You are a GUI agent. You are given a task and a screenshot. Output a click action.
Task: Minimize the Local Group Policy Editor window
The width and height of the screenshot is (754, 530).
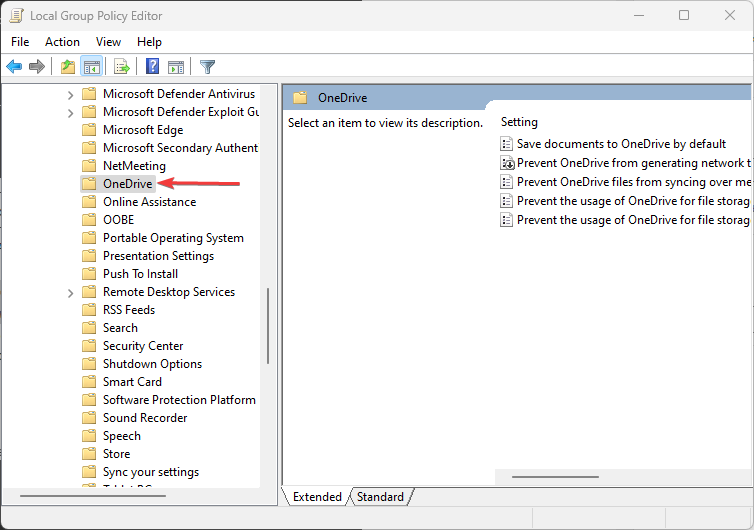pos(639,15)
